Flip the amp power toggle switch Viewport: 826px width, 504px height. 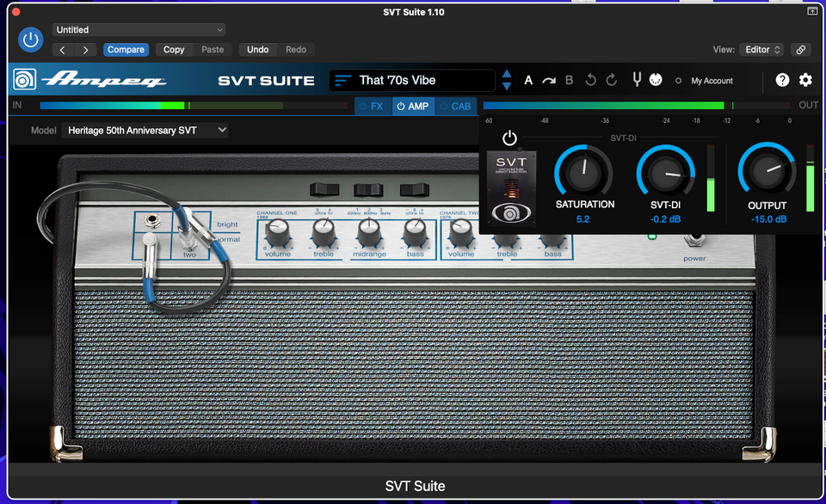pos(695,241)
